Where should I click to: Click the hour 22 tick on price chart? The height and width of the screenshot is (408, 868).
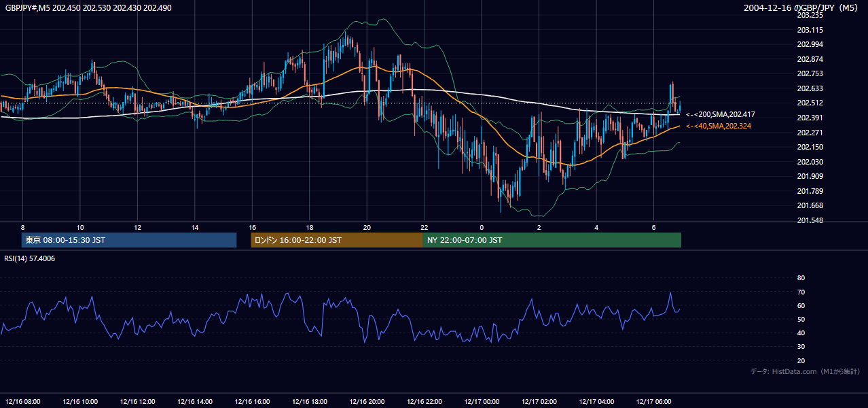coord(424,227)
